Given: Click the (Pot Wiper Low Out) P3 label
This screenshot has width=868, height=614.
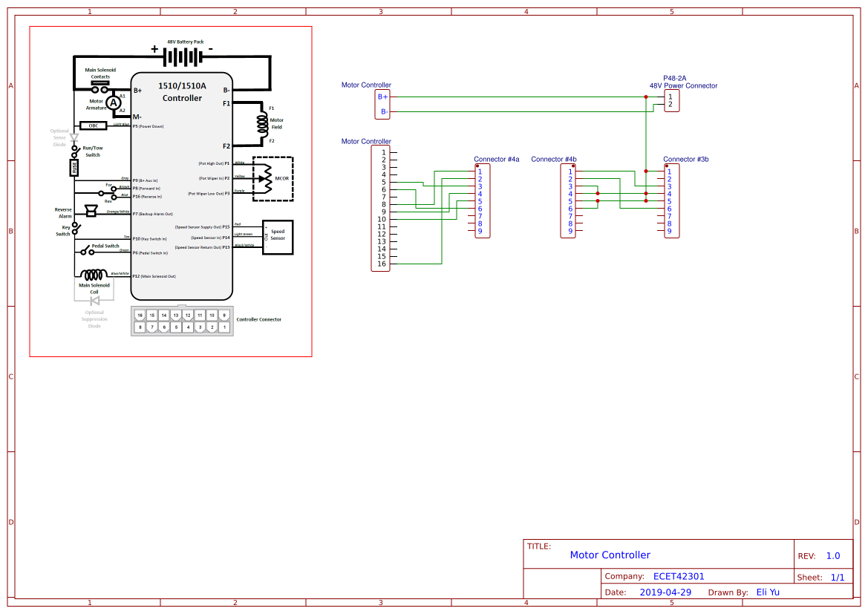Looking at the screenshot, I should click(x=209, y=194).
